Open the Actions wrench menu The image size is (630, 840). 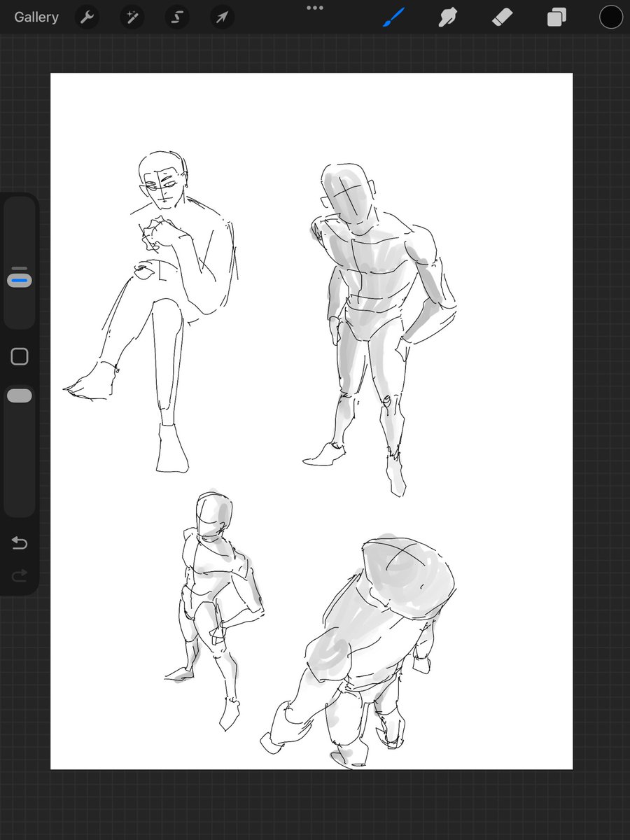pos(87,17)
